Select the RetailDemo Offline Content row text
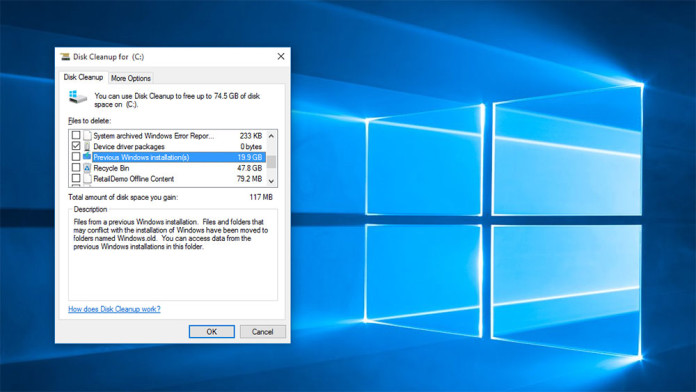 tap(134, 179)
